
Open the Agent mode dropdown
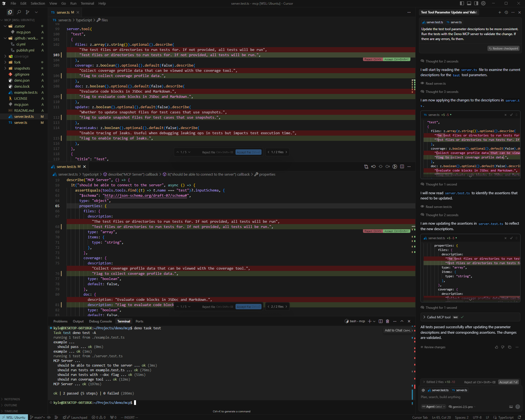(434, 407)
